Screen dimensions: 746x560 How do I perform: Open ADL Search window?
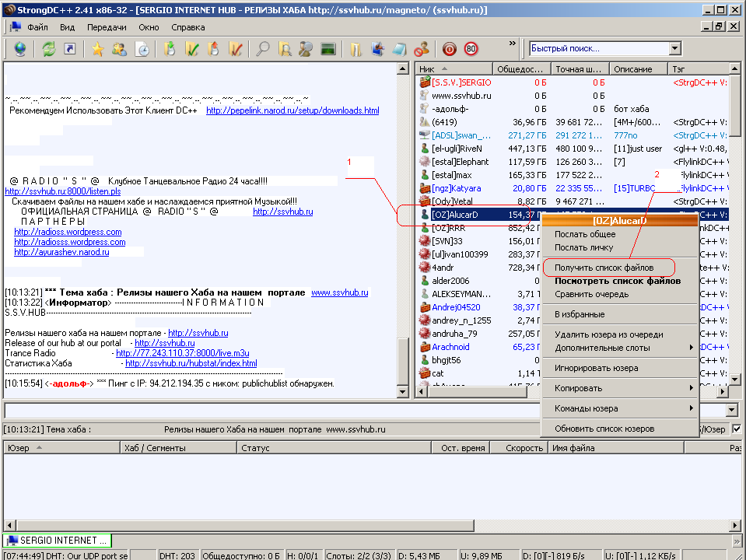tap(286, 49)
